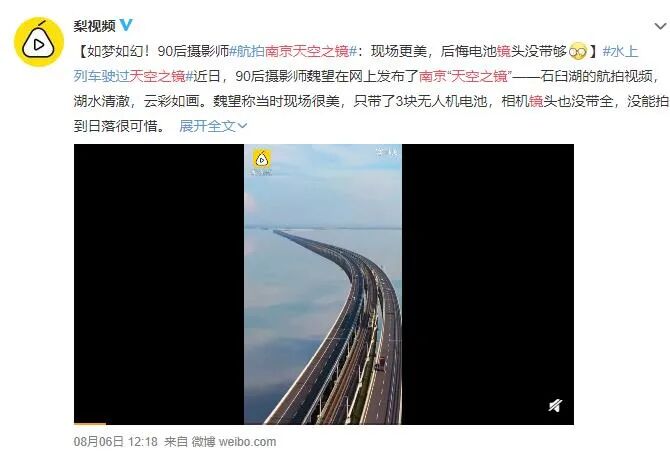Play the bridge aerial video
The image size is (670, 471).
point(323,284)
